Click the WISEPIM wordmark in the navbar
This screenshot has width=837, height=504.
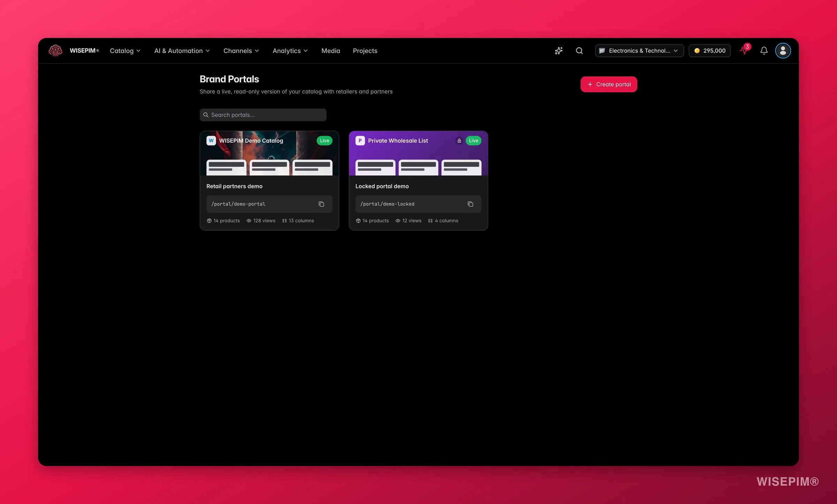(x=84, y=51)
